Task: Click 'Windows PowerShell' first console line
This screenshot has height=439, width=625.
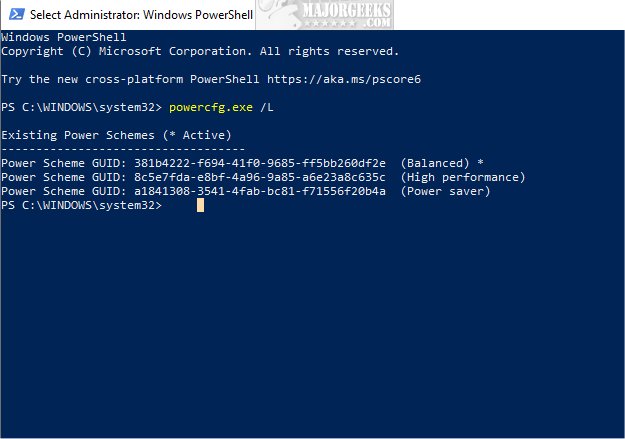Action: pyautogui.click(x=64, y=37)
